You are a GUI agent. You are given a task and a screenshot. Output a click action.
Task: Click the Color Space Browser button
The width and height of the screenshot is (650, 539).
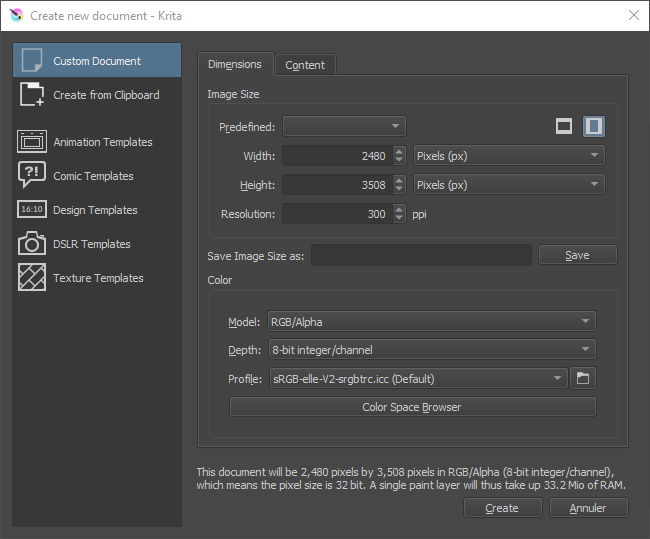[412, 407]
